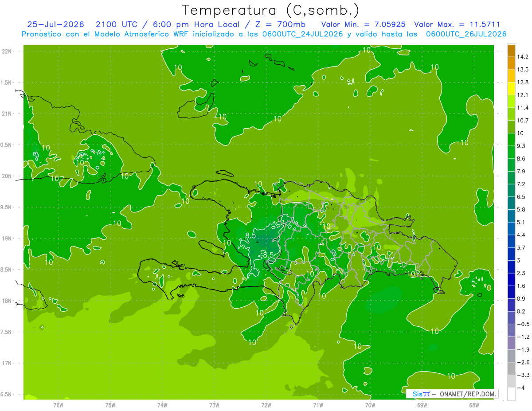Screen dimensions: 532x411
Task: Click the '76W' longitude axis label
Action: [x=58, y=405]
